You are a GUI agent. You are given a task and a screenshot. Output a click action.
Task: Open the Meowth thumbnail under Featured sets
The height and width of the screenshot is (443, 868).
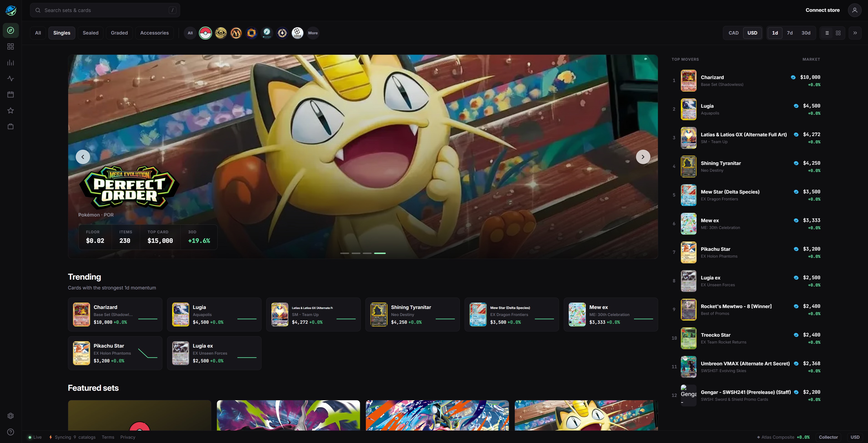pyautogui.click(x=586, y=415)
